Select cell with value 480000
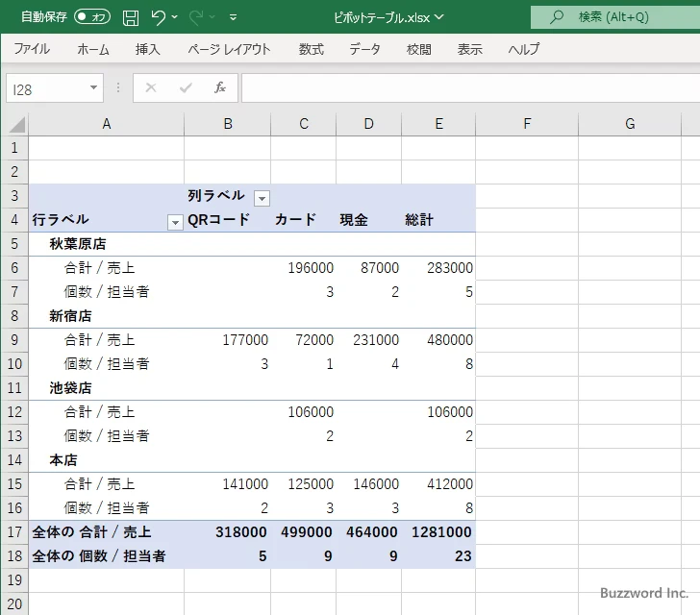This screenshot has width=700, height=615. tap(438, 340)
